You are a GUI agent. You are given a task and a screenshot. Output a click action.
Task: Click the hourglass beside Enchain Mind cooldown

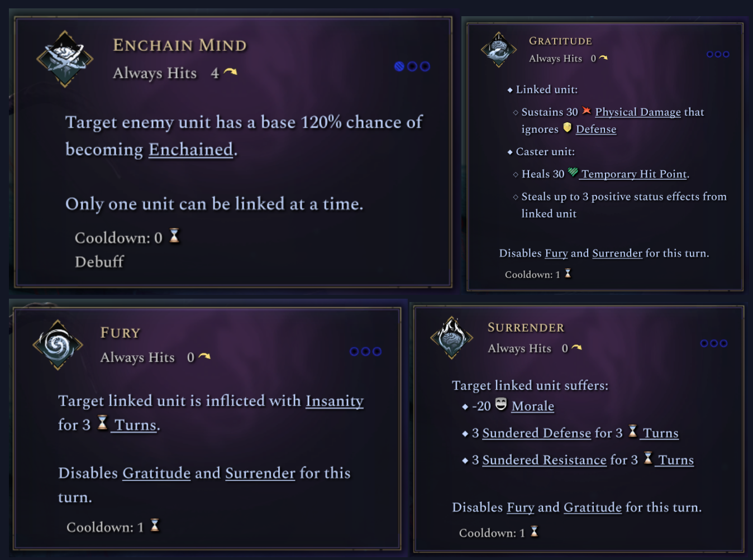coord(174,236)
